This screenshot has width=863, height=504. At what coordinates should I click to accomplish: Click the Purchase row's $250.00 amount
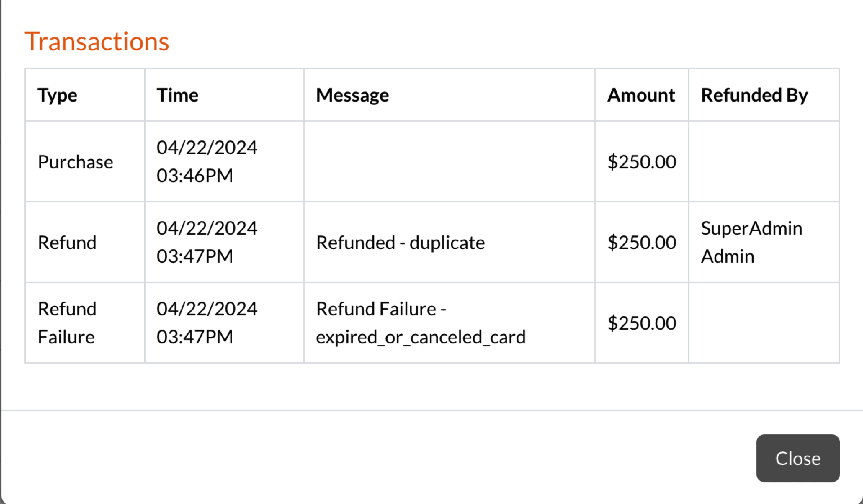point(641,162)
